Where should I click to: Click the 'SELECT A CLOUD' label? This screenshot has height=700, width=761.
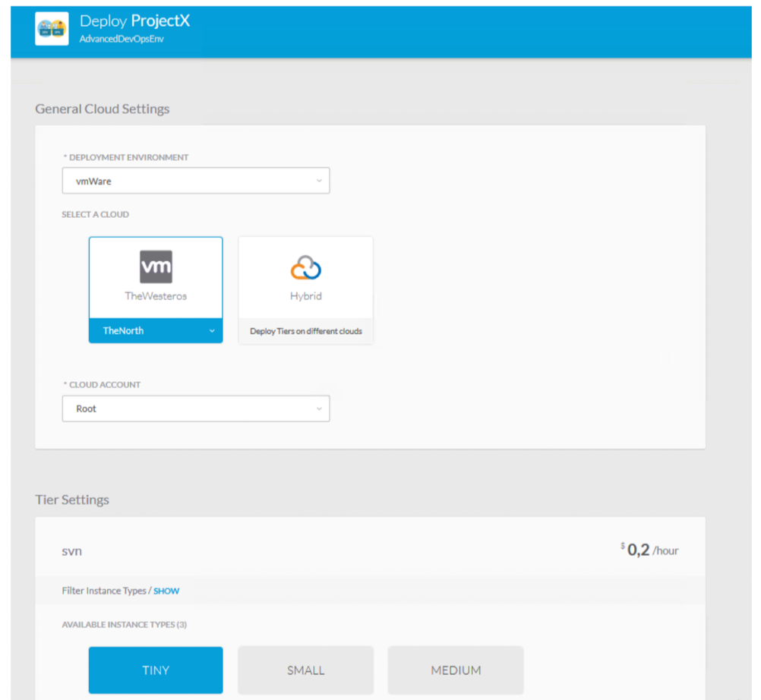pos(95,214)
